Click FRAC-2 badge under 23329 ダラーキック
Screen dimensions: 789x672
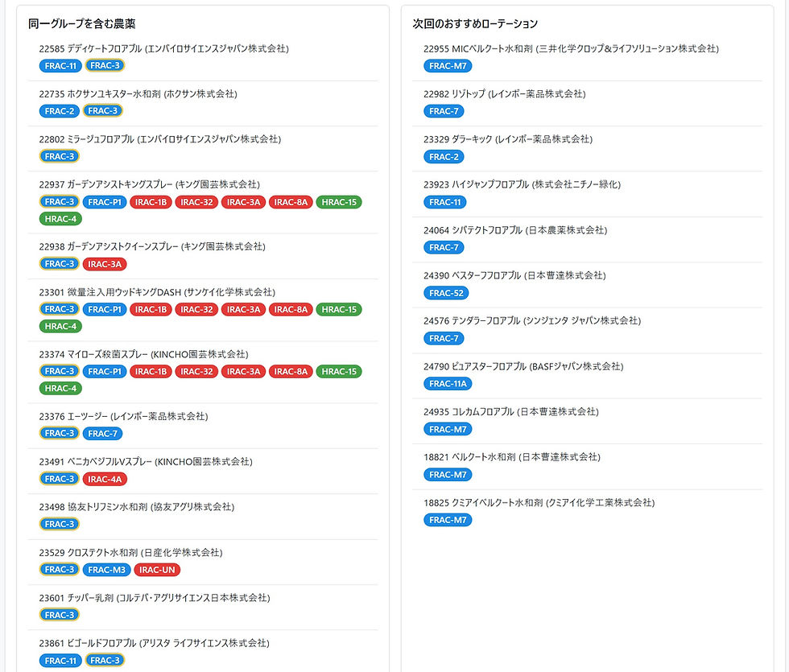(444, 157)
